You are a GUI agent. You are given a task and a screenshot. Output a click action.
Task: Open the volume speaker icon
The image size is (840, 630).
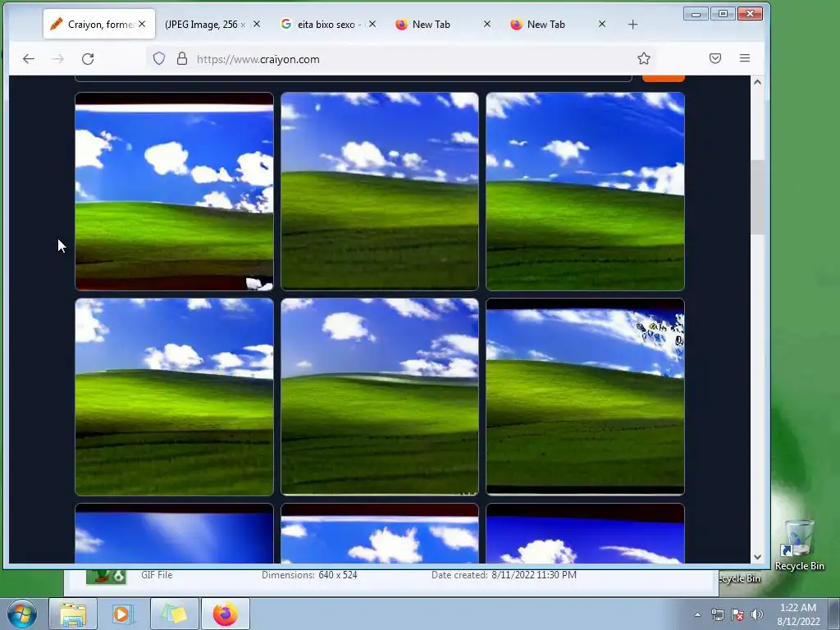pos(757,614)
